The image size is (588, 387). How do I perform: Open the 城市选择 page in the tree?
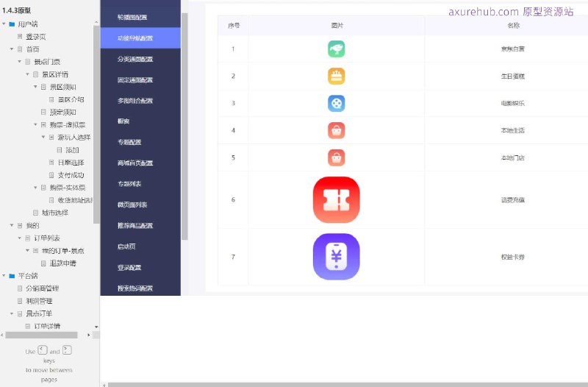[x=55, y=213]
